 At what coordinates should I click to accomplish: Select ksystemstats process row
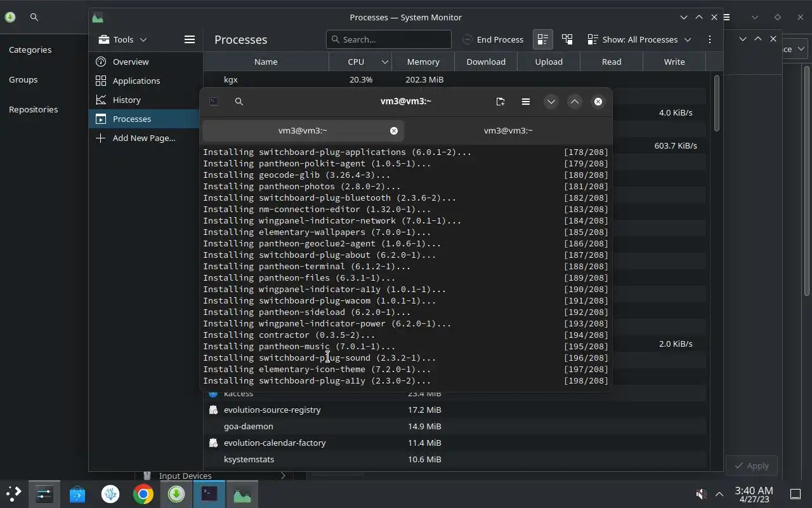[454, 459]
